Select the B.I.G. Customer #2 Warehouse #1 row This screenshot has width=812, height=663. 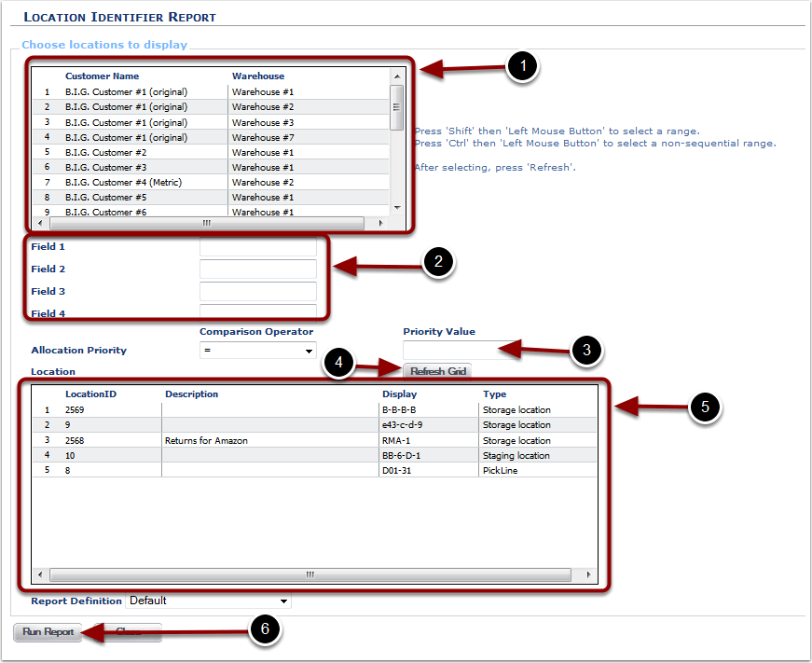coord(186,152)
